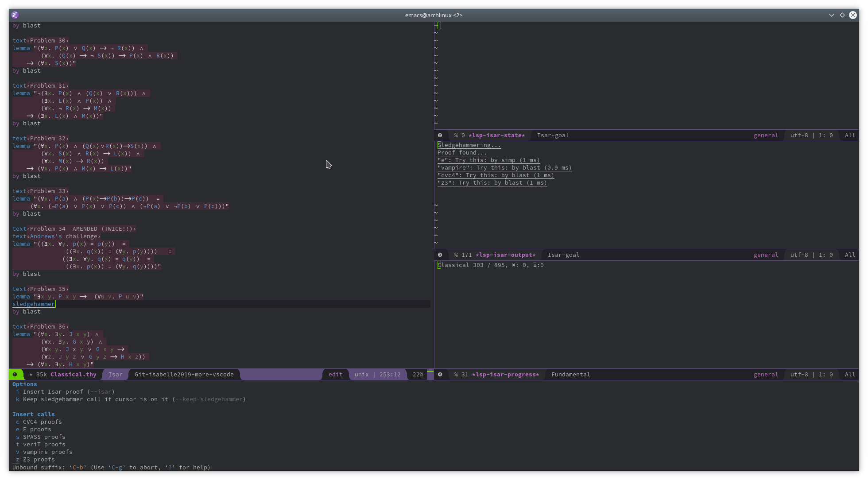Click the text‹Problem 31› line

click(x=41, y=86)
